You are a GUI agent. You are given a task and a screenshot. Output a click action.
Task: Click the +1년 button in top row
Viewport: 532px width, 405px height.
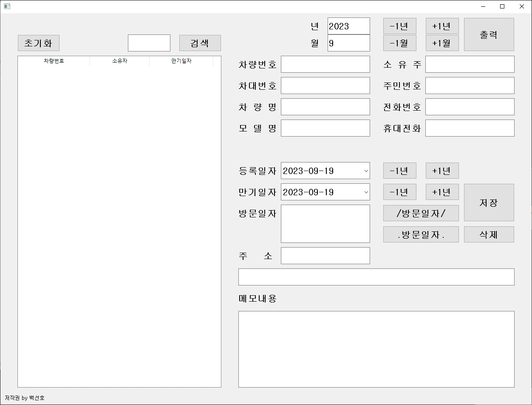(442, 26)
